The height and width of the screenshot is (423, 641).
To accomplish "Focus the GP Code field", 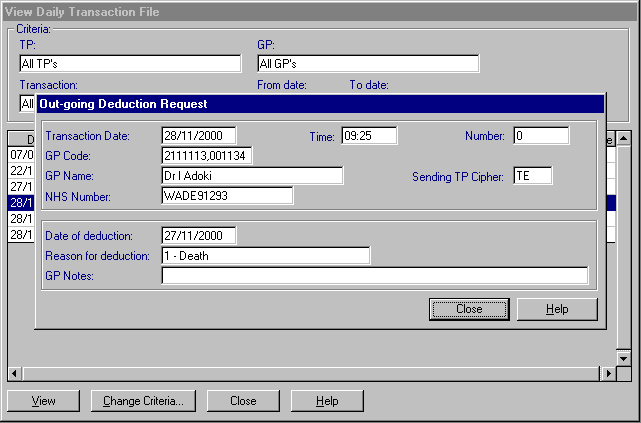I will [207, 156].
